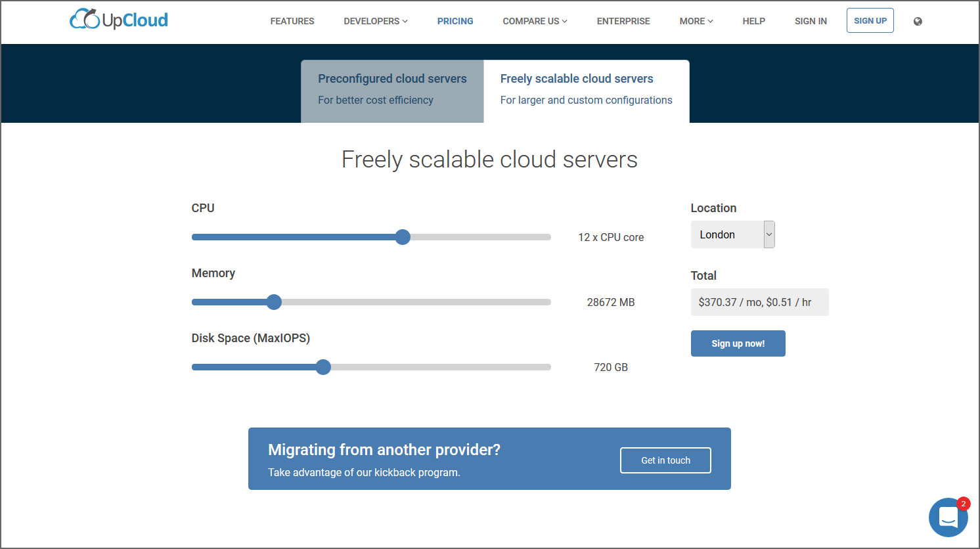980x549 pixels.
Task: Click 'Migrating from another provider?' heading
Action: pyautogui.click(x=384, y=450)
